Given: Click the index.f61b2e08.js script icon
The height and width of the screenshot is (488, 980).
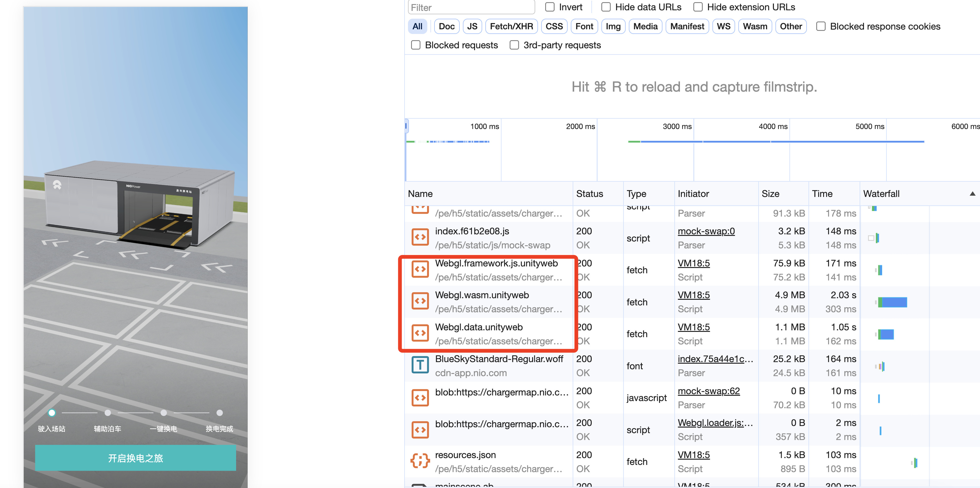Looking at the screenshot, I should pos(420,237).
